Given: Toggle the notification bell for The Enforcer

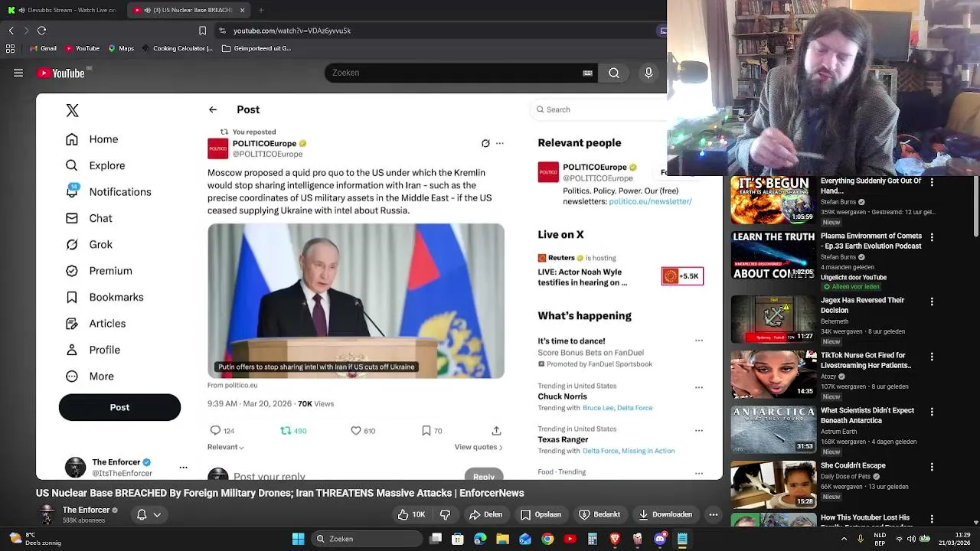Looking at the screenshot, I should coord(142,514).
